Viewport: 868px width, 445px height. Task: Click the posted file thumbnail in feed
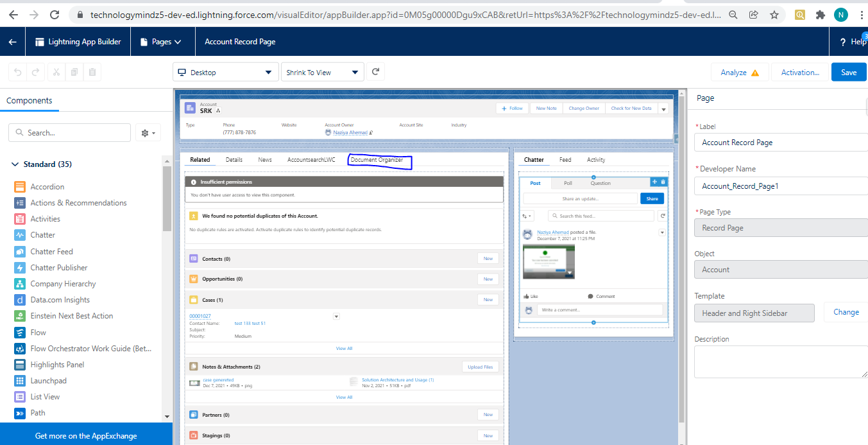point(549,261)
